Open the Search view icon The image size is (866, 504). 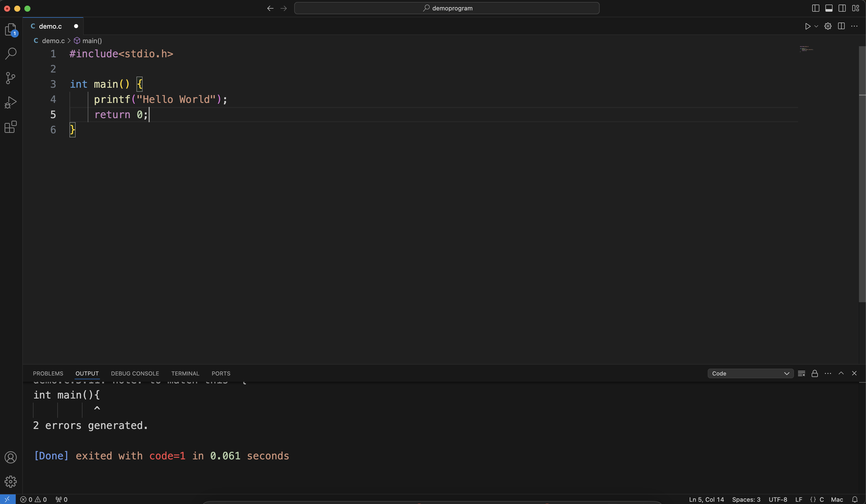(x=11, y=53)
